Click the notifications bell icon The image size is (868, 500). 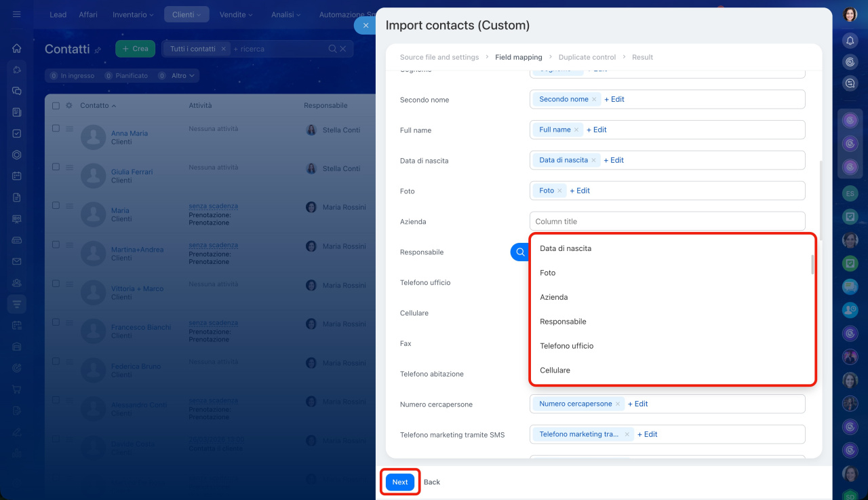pyautogui.click(x=850, y=41)
